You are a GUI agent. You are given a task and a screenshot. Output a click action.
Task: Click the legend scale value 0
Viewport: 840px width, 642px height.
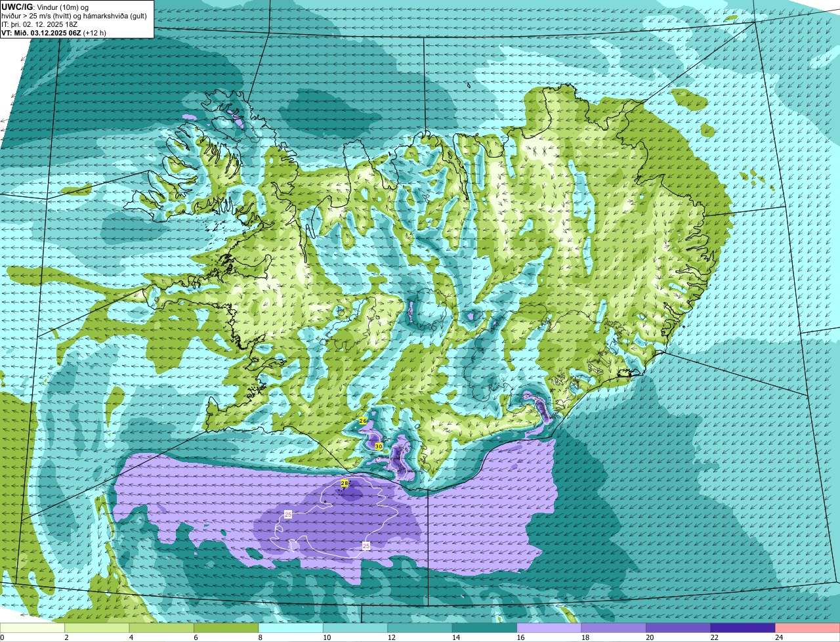(2, 637)
